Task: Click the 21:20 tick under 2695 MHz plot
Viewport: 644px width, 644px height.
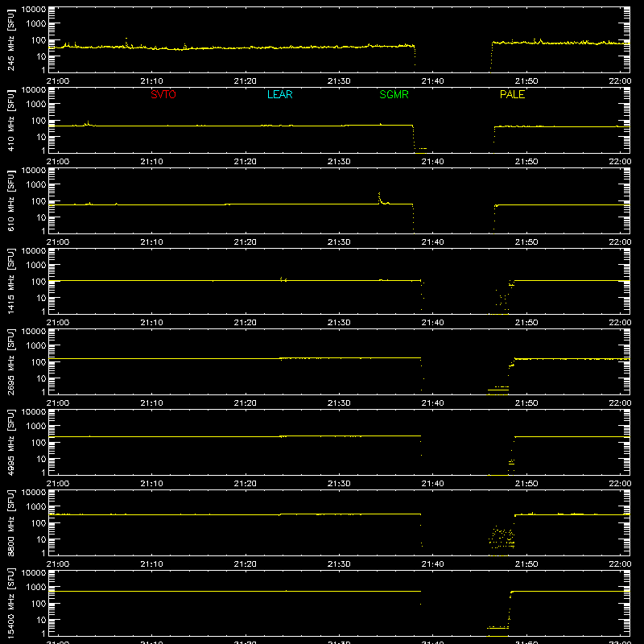Action: [246, 403]
